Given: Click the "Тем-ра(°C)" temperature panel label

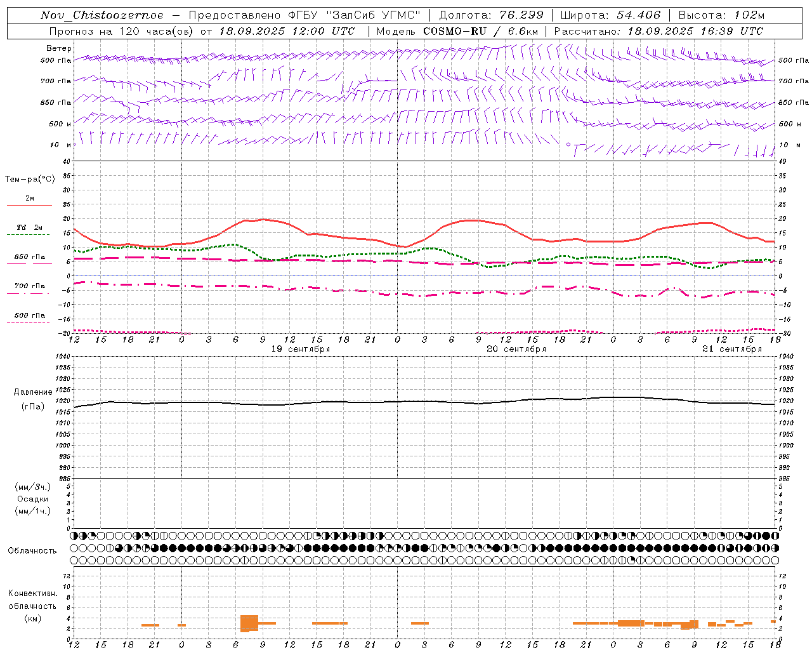Looking at the screenshot, I should coord(30,180).
